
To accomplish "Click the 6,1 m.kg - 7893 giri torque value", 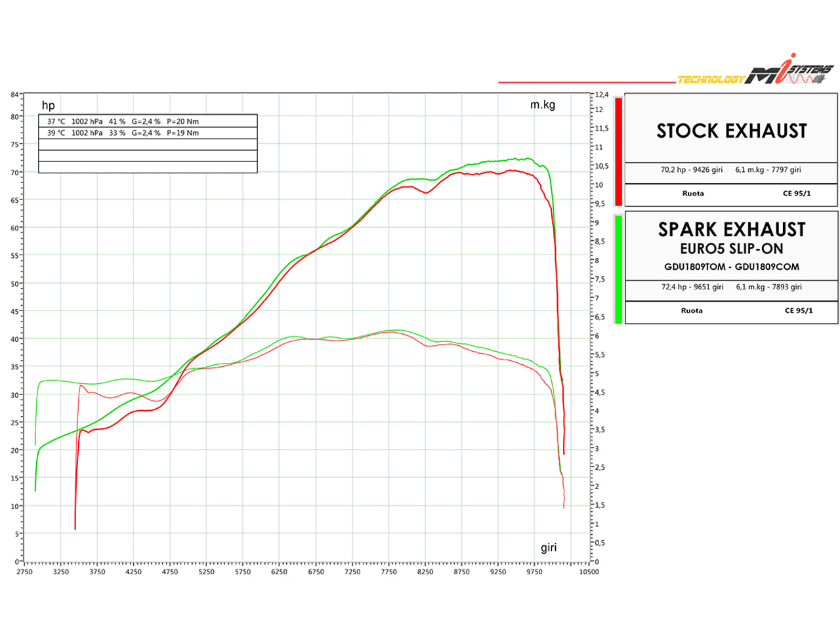I will click(x=768, y=287).
